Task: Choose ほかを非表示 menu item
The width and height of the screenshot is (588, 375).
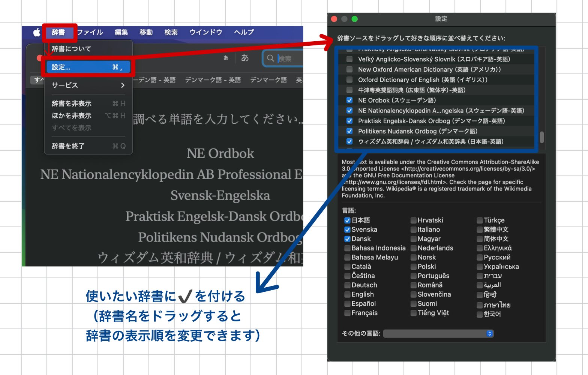Action: 88,115
